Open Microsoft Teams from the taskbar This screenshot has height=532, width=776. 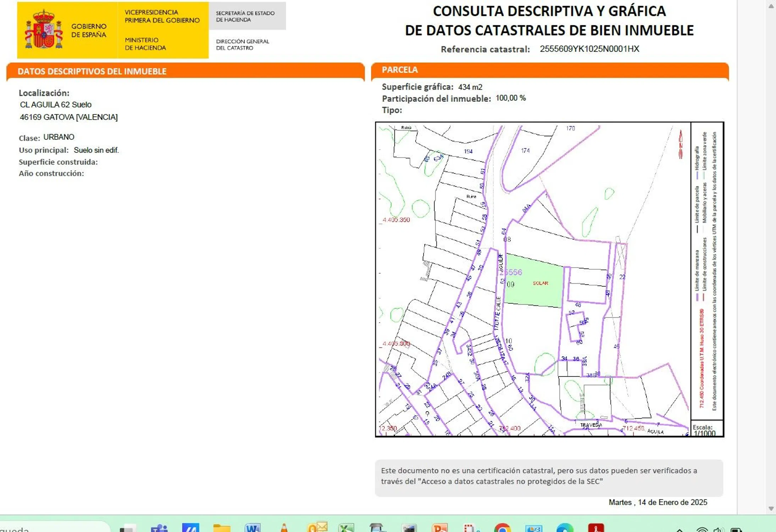click(x=159, y=528)
